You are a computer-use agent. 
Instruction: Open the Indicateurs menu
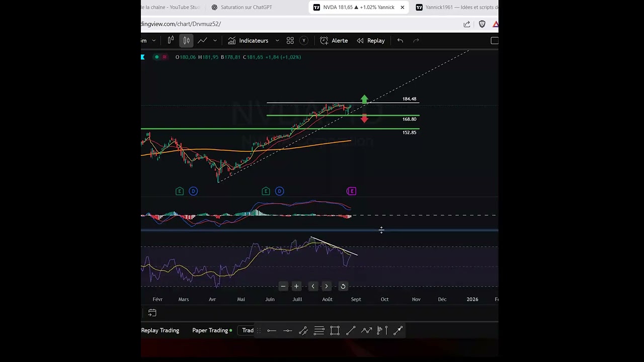pos(249,41)
